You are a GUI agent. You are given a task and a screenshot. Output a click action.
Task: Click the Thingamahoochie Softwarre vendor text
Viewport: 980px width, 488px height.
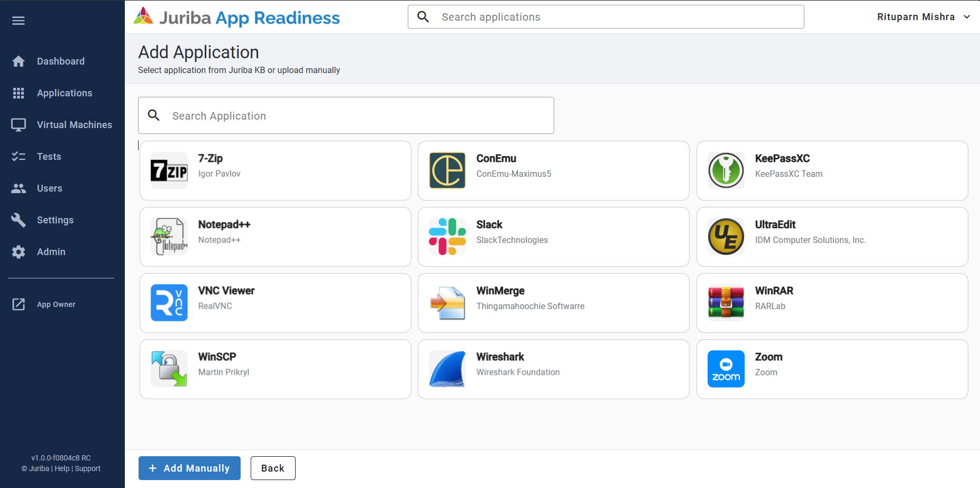(530, 306)
